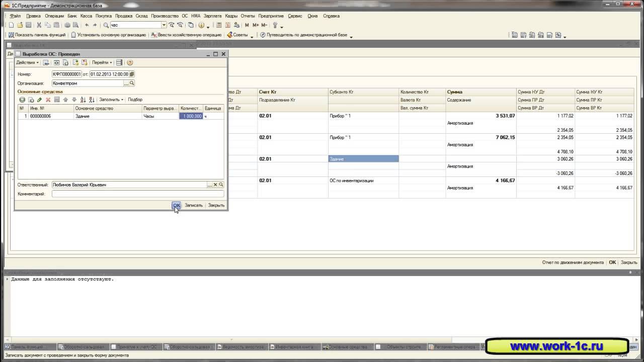The width and height of the screenshot is (644, 362).
Task: Switch to the Принятие к учету ОС tab
Action: click(135, 347)
